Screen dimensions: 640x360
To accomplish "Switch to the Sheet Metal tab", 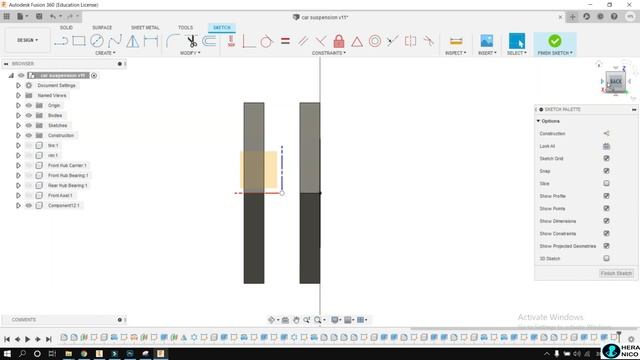I will pyautogui.click(x=145, y=28).
